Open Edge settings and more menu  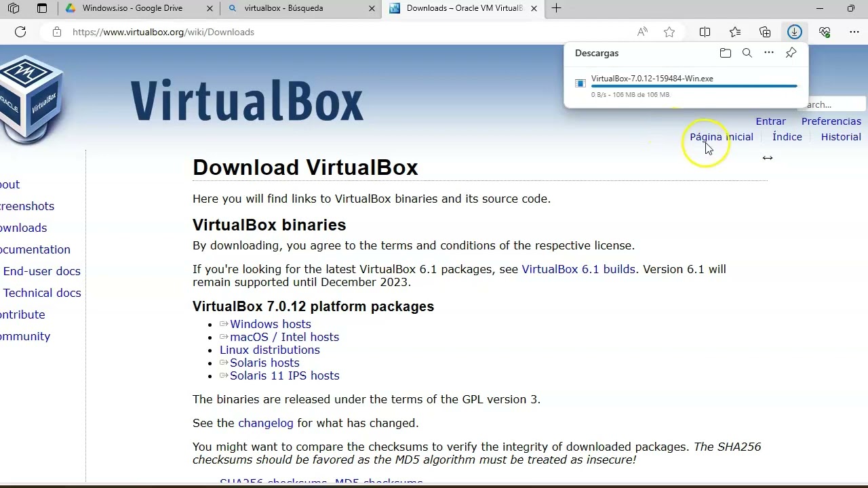click(x=854, y=32)
